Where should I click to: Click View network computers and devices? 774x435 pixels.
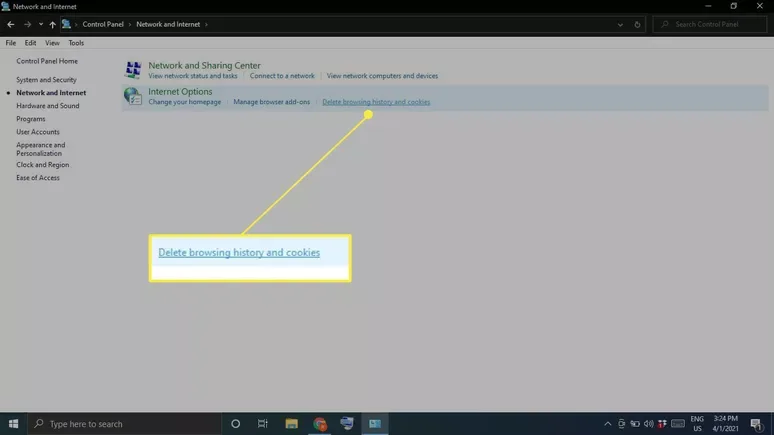pos(382,76)
